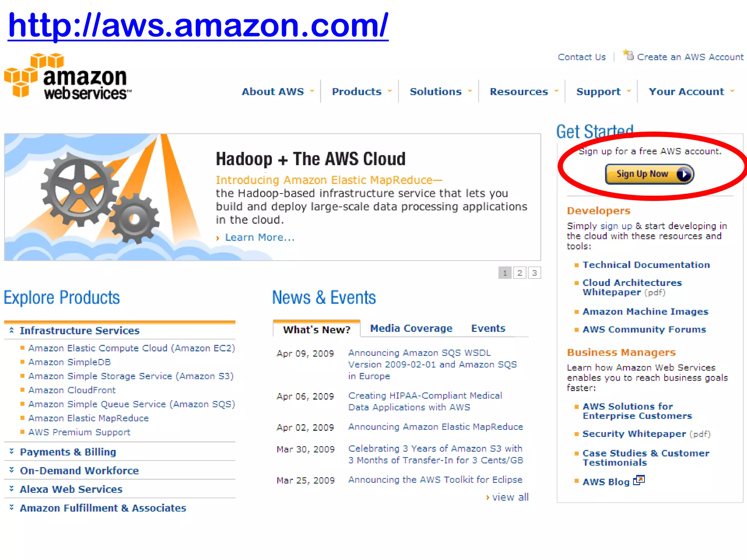747x560 pixels.
Task: Open the Technical Documentation link
Action: [646, 265]
